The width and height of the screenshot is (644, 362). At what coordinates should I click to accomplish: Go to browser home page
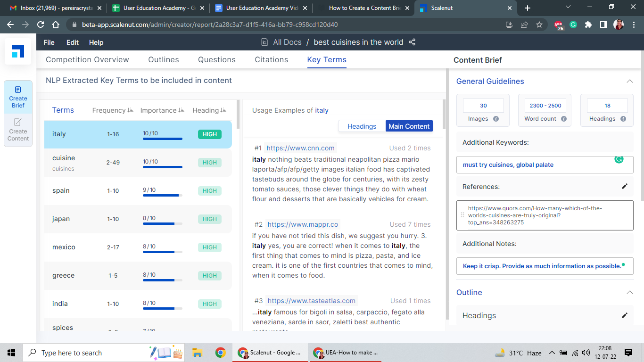[56, 25]
